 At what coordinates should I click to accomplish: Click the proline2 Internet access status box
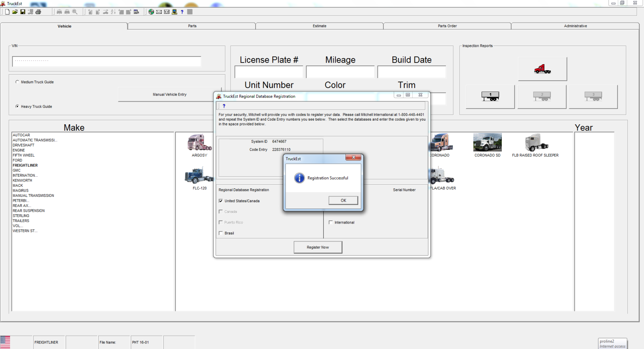[613, 344]
